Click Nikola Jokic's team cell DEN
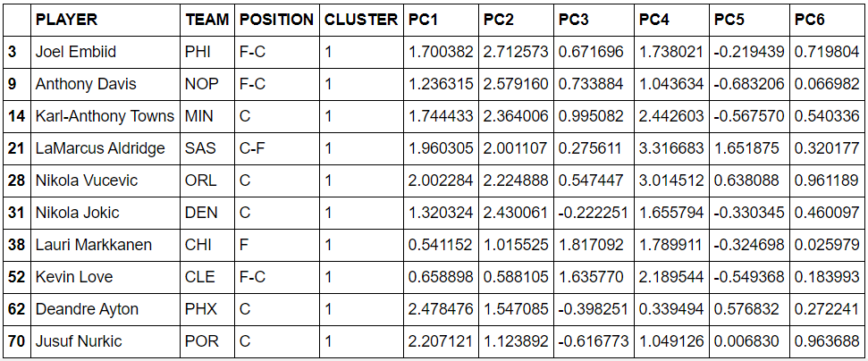 pyautogui.click(x=207, y=213)
